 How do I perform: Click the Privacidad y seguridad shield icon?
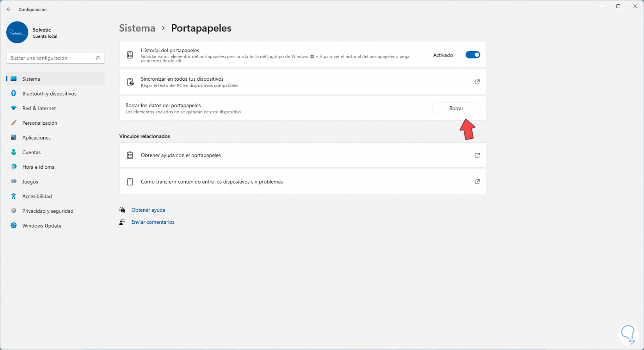[14, 211]
